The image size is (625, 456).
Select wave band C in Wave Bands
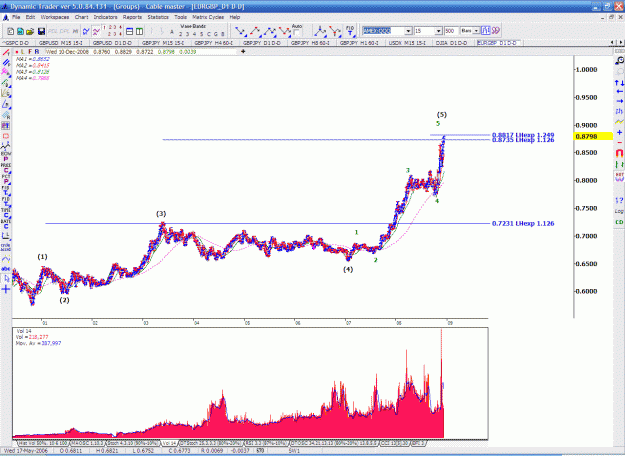[208, 34]
